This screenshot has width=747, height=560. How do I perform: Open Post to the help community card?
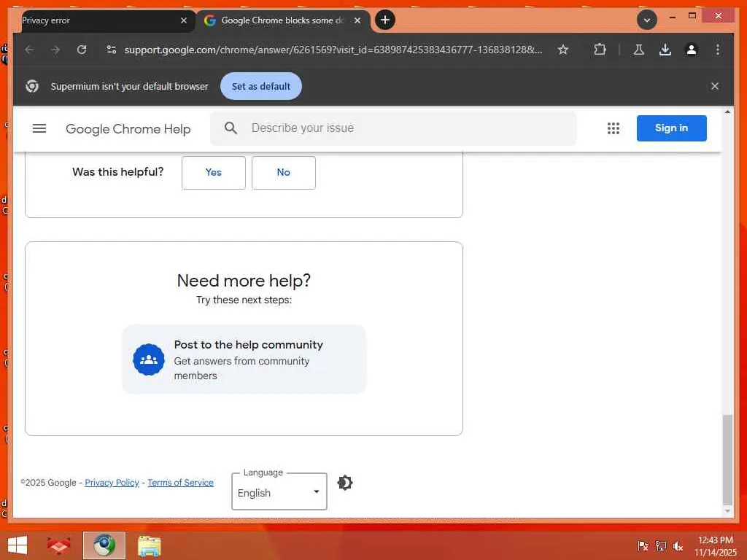point(244,359)
